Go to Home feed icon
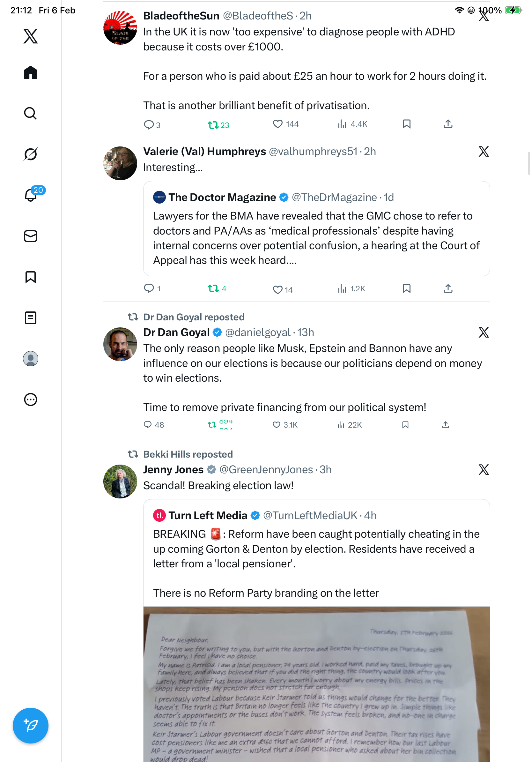 pyautogui.click(x=31, y=73)
